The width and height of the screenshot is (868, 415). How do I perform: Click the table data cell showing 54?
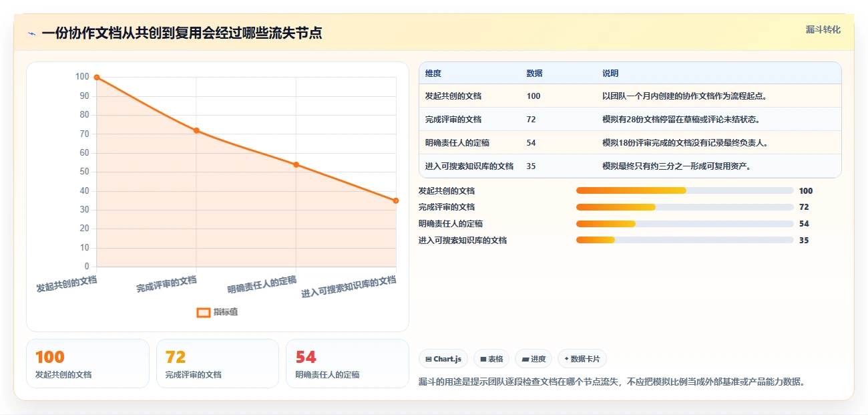[x=531, y=143]
